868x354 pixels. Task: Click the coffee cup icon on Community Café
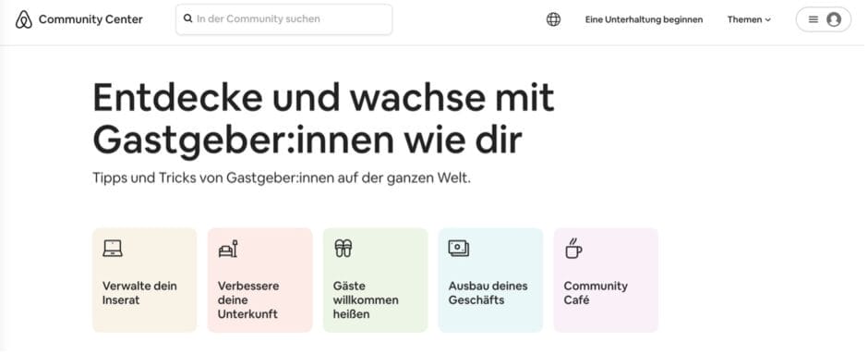(x=574, y=249)
